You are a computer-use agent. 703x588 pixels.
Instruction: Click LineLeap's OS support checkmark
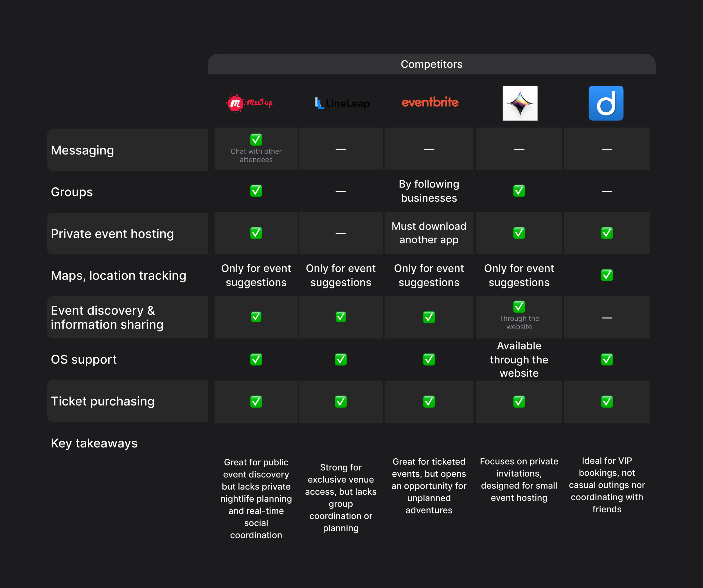341,359
